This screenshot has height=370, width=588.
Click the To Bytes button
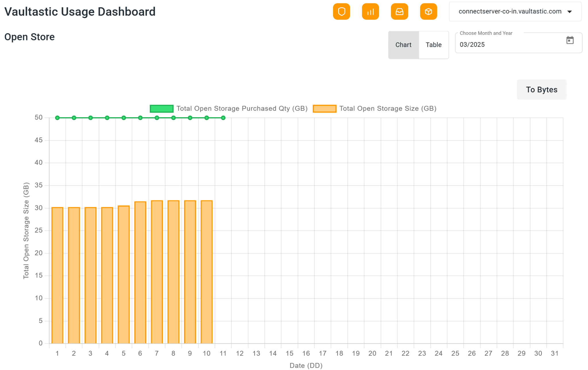click(541, 89)
